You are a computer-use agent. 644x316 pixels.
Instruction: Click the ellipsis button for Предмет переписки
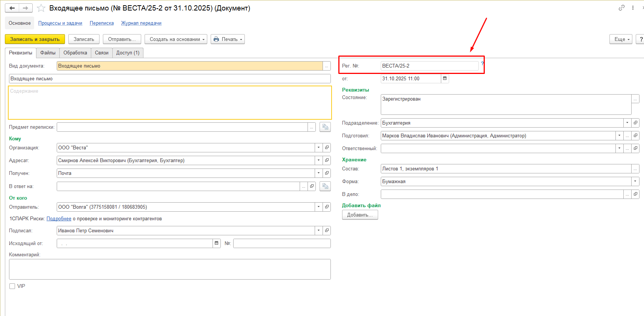312,127
